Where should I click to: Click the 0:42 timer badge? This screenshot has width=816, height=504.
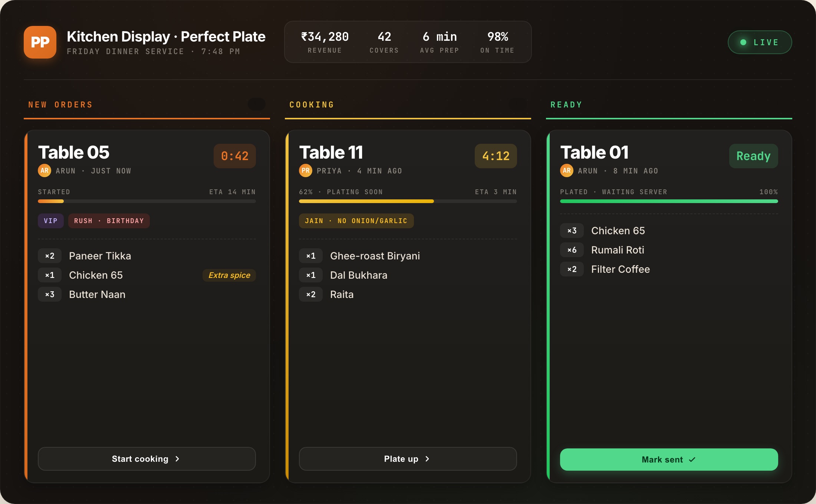click(x=235, y=156)
